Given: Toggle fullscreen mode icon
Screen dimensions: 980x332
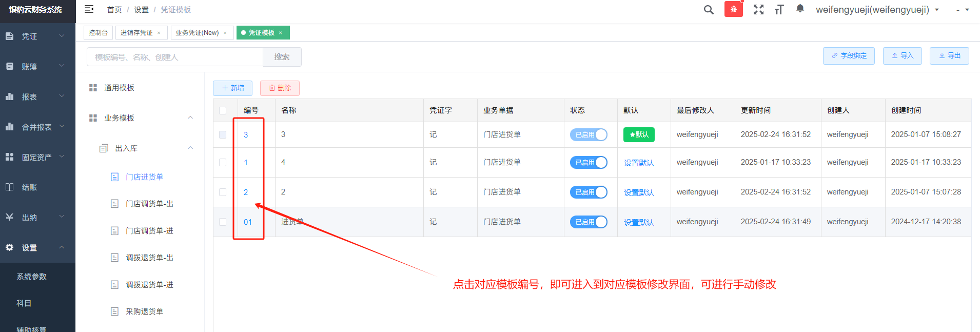Looking at the screenshot, I should [x=758, y=10].
